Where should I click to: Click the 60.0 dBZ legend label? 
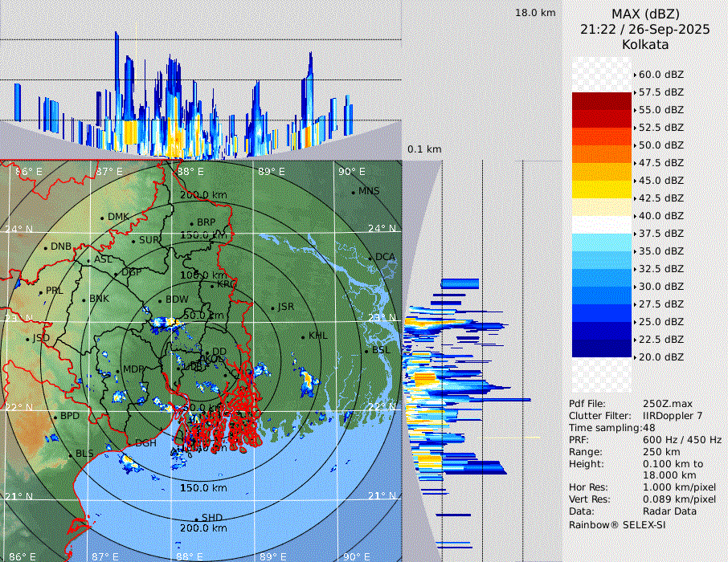(x=661, y=75)
